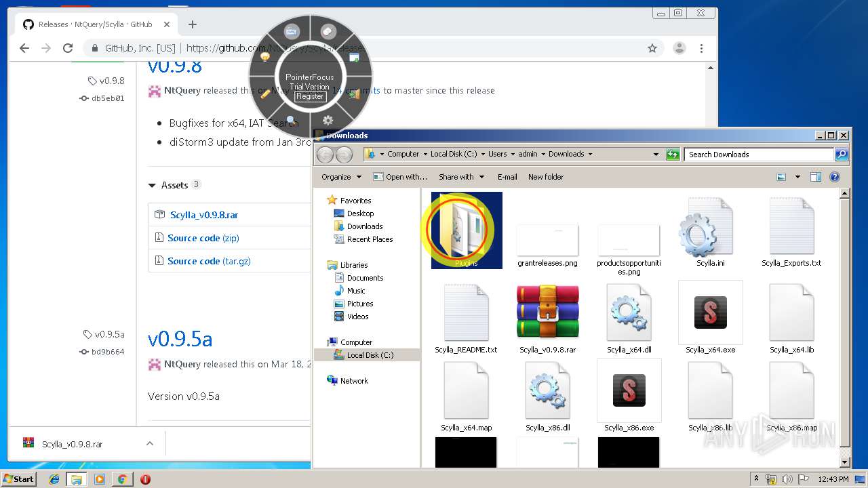Click the Search Downloads field
Viewport: 868px width, 488px height.
click(759, 155)
